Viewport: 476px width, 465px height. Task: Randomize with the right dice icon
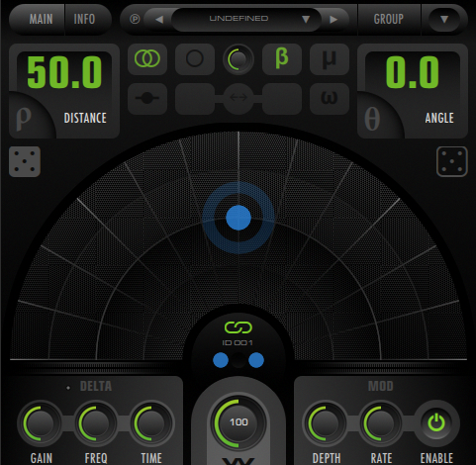point(452,161)
